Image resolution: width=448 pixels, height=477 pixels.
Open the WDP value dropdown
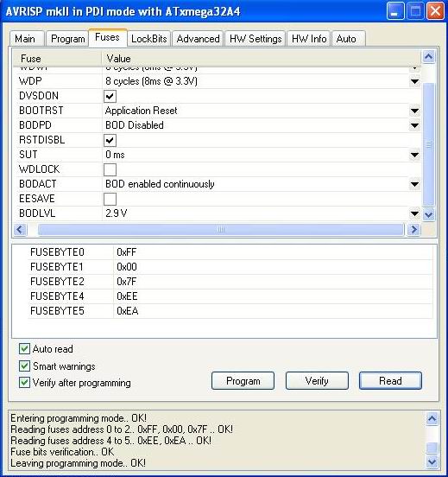click(x=414, y=81)
